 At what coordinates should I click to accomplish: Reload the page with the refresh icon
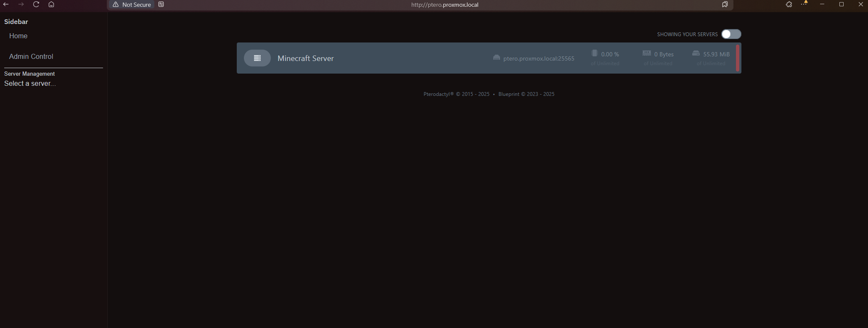pyautogui.click(x=36, y=4)
